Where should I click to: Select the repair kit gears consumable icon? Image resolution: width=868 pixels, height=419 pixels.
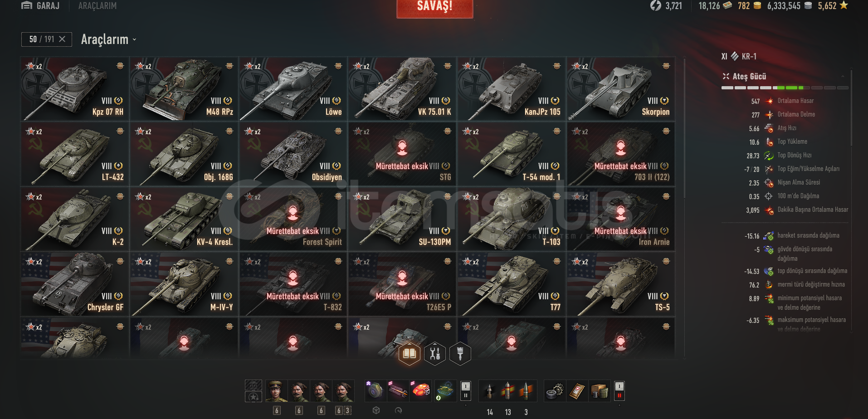click(x=555, y=391)
